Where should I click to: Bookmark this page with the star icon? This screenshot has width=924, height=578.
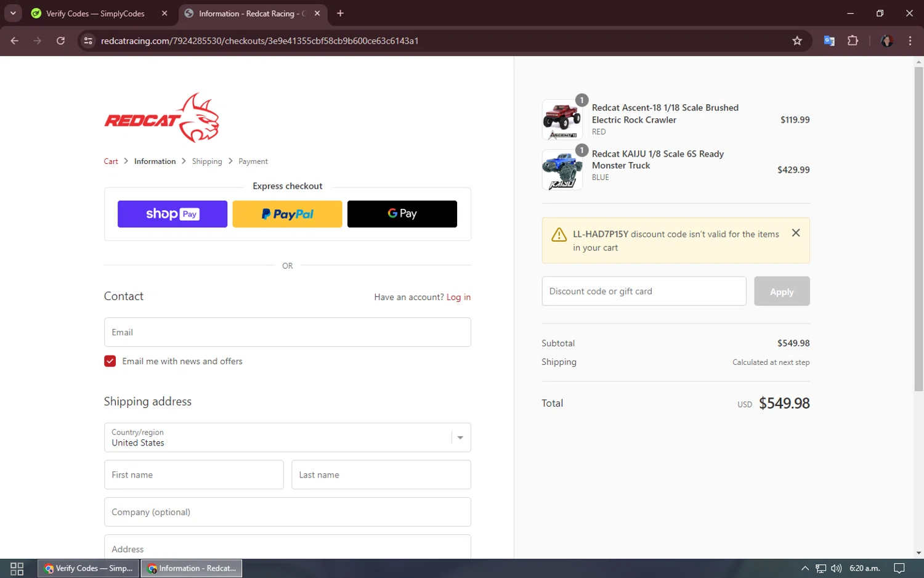click(x=797, y=41)
